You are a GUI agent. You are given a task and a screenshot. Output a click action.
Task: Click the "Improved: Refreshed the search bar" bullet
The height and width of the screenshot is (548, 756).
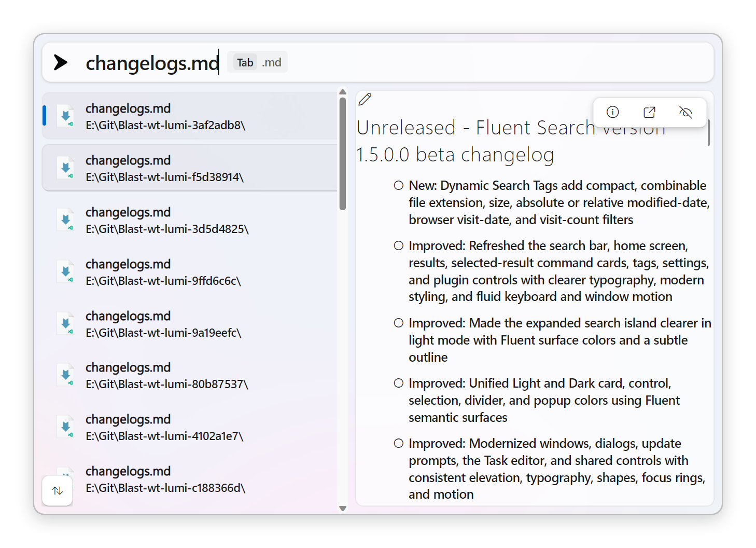tap(559, 271)
